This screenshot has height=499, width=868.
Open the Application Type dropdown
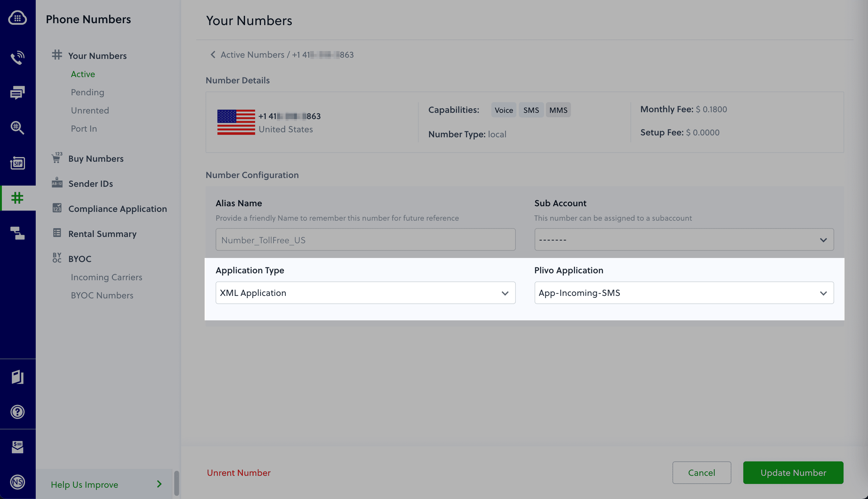tap(365, 293)
